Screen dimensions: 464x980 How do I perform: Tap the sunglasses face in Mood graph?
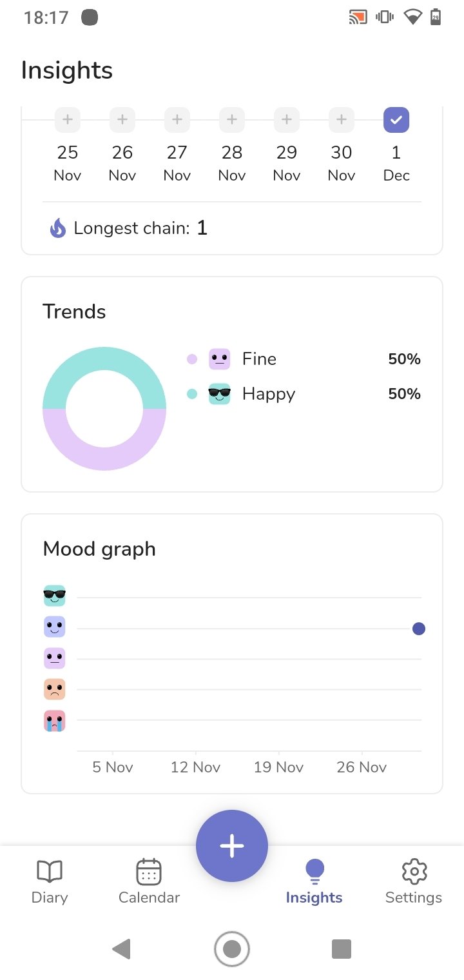[55, 595]
